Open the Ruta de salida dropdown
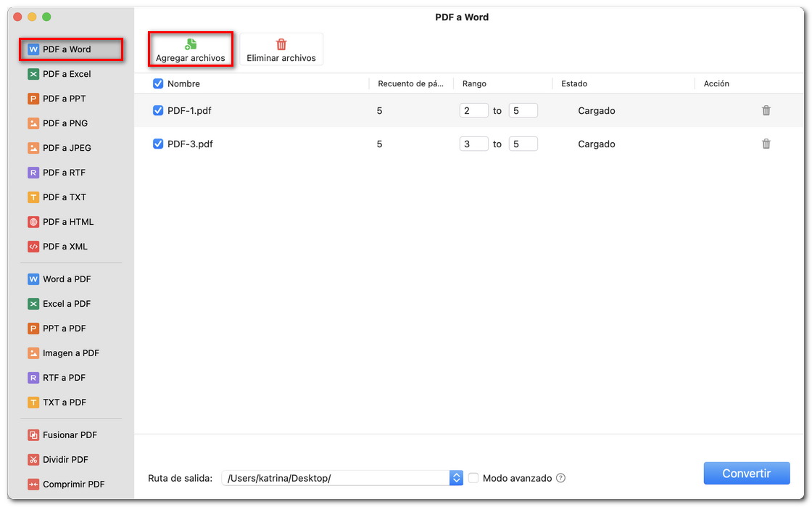Viewport: 812px width, 507px height. (x=456, y=477)
